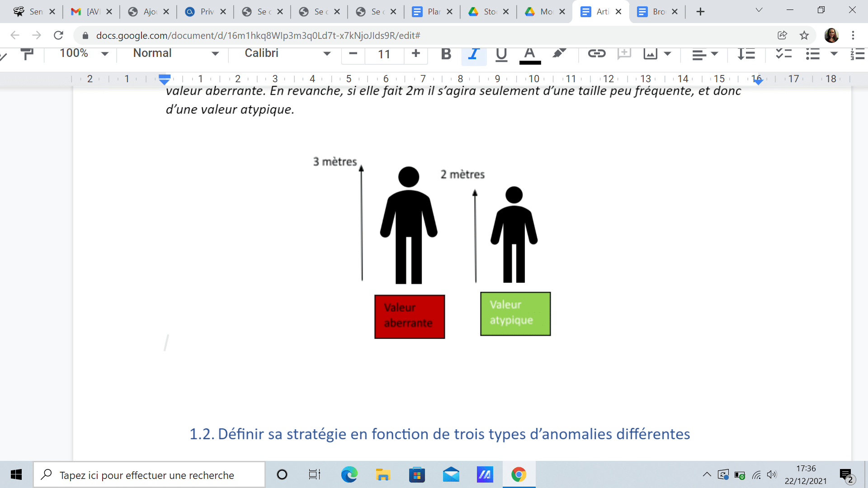Viewport: 868px width, 488px height.
Task: Toggle bold formatting
Action: pos(446,54)
